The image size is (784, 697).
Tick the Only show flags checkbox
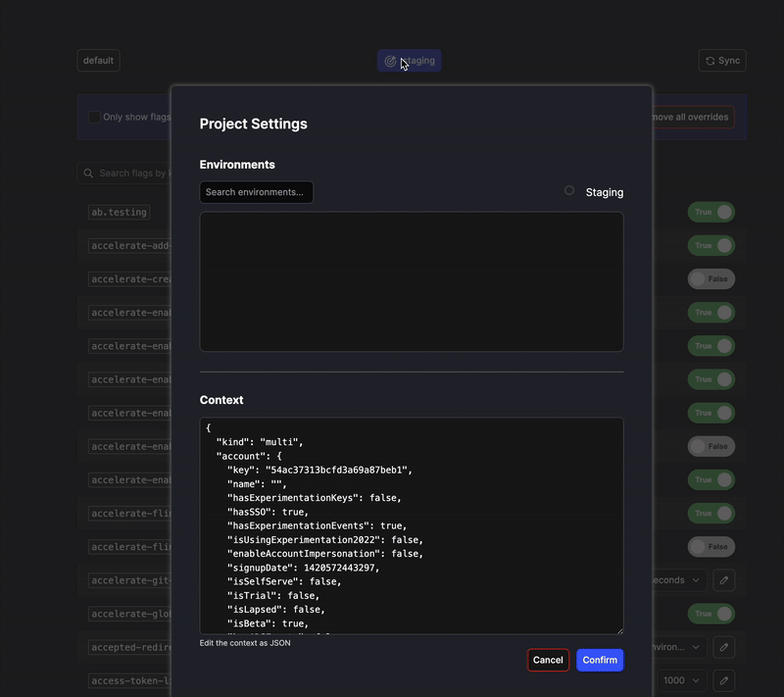click(x=94, y=117)
